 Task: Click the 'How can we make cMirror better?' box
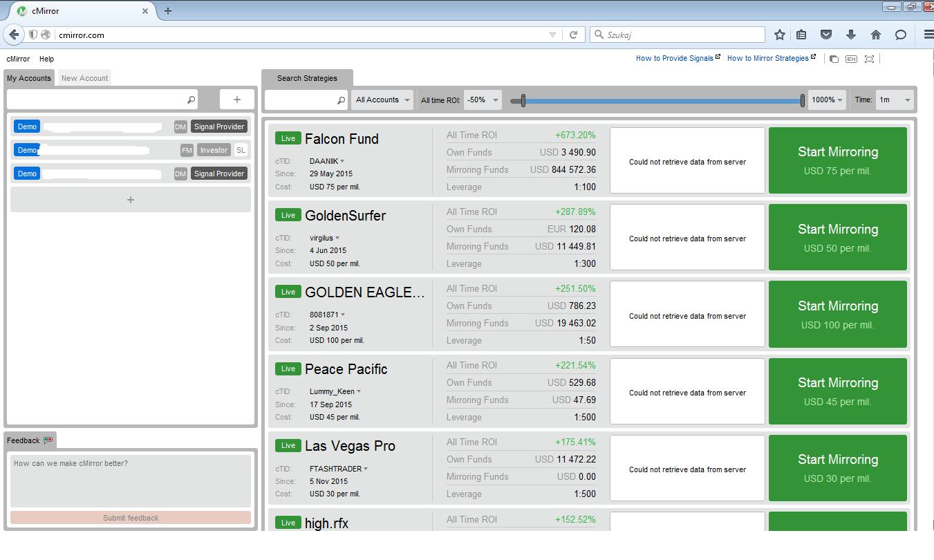131,481
